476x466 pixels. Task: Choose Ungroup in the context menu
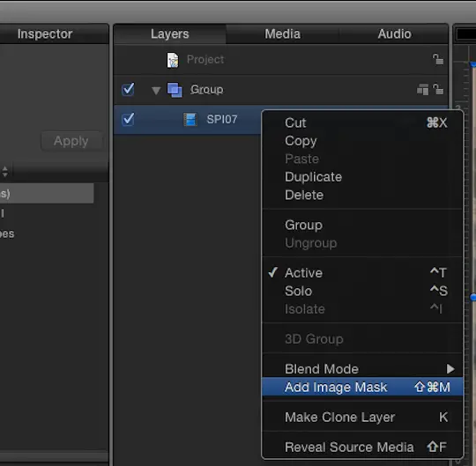pyautogui.click(x=362, y=243)
